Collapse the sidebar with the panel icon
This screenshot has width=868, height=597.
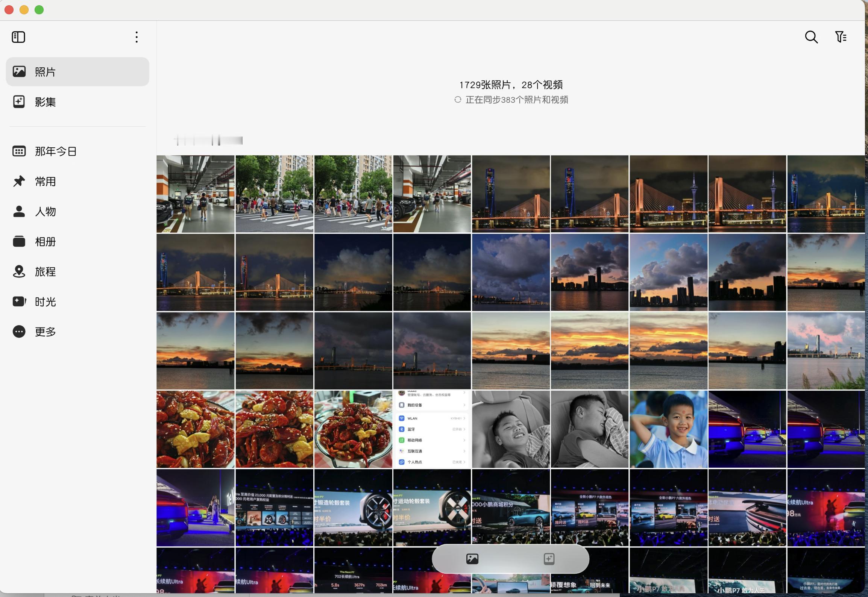click(x=18, y=37)
